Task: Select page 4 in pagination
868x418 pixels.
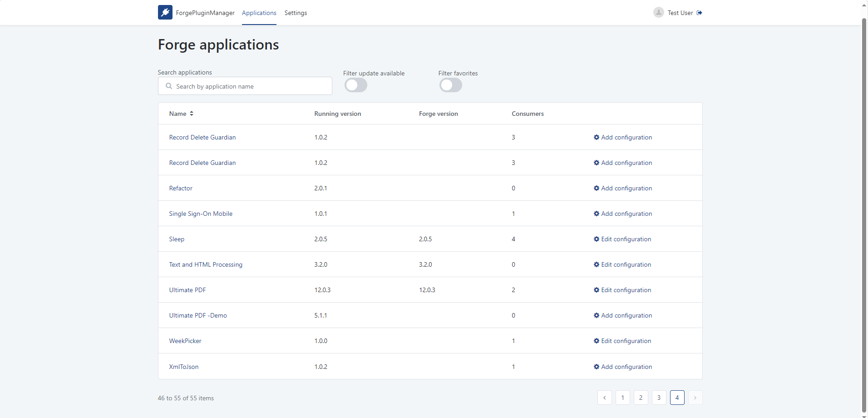Action: 677,398
